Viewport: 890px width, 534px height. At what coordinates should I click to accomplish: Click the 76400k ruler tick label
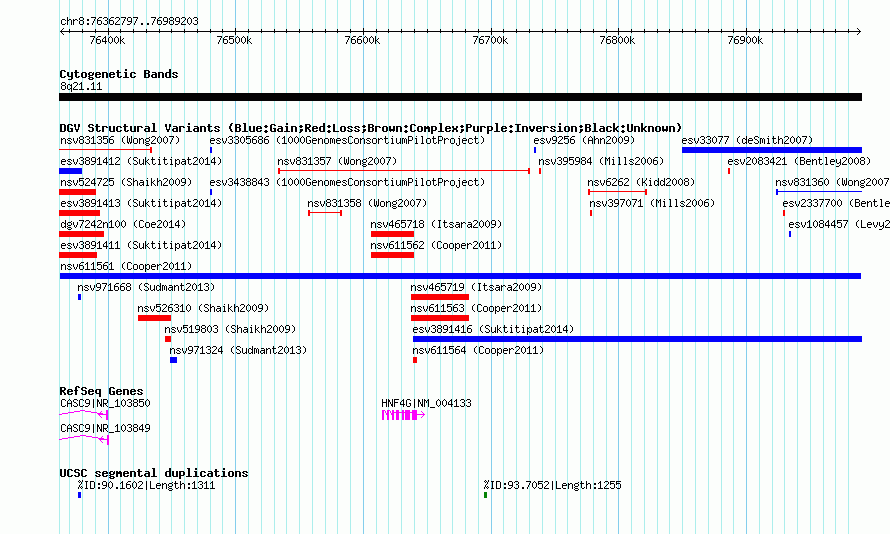click(x=107, y=40)
